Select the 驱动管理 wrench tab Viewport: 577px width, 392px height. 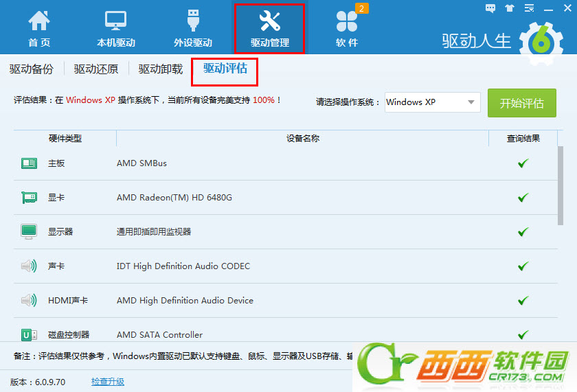[270, 29]
